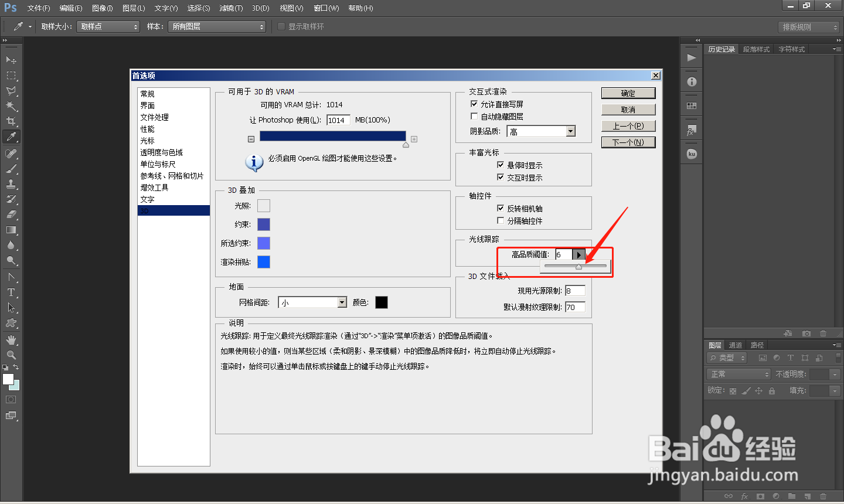Click the 高品质阈值 slider popup arrow
The height and width of the screenshot is (504, 844).
578,254
